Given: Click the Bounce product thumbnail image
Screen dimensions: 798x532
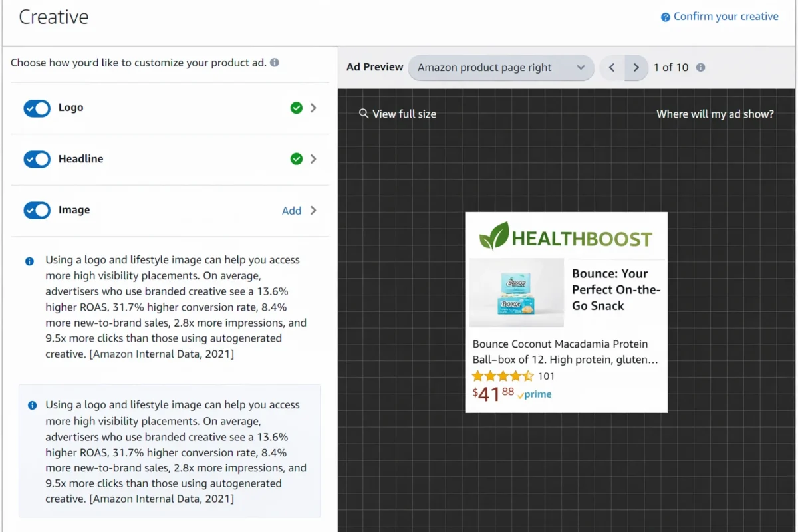Looking at the screenshot, I should click(517, 293).
